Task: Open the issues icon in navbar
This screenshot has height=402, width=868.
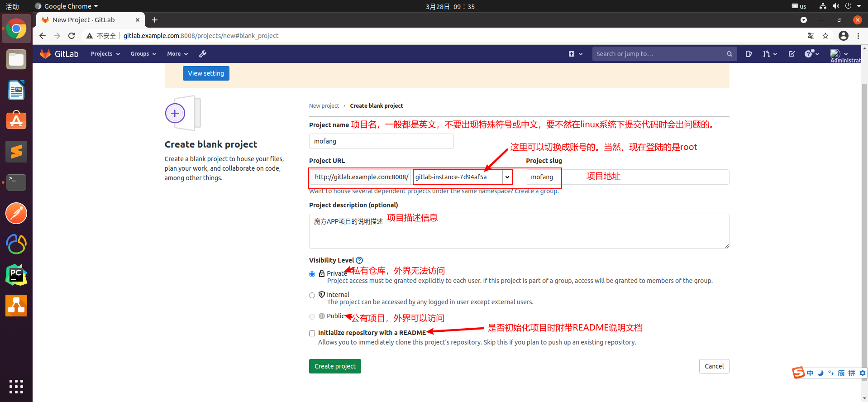Action: [749, 54]
